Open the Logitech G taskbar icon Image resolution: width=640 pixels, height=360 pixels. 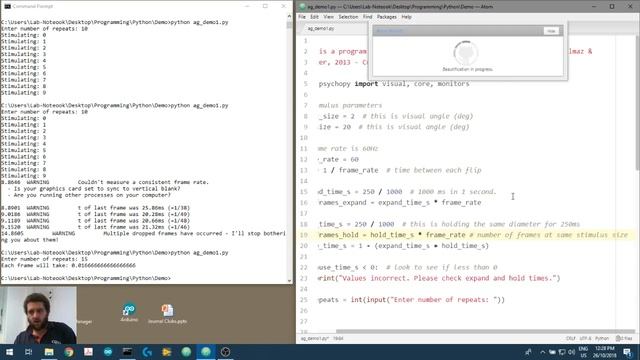pos(147,352)
